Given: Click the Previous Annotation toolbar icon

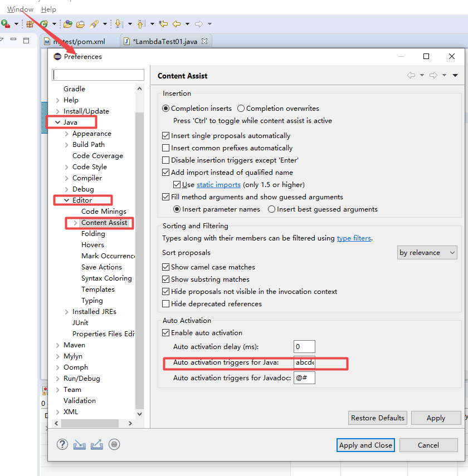Looking at the screenshot, I should [x=142, y=24].
